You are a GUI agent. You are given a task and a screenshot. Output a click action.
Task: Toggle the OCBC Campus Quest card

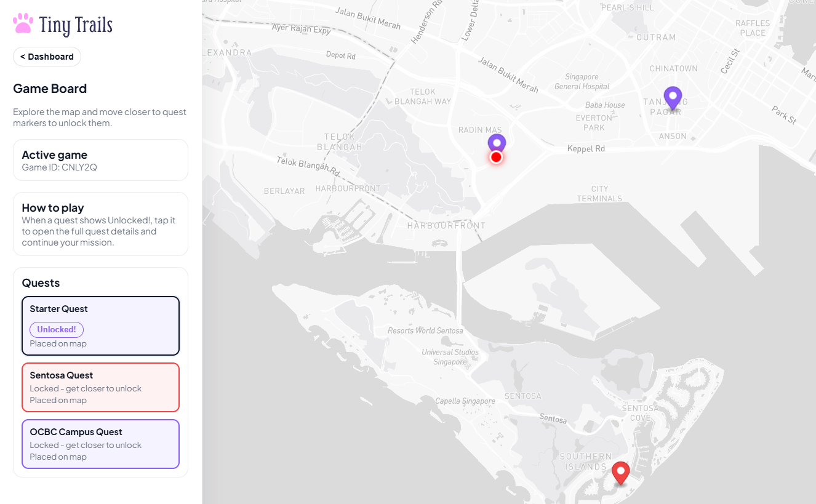point(100,444)
